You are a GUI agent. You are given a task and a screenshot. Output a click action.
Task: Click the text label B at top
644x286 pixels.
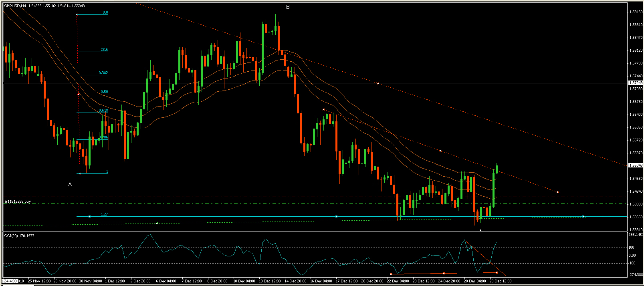[288, 7]
